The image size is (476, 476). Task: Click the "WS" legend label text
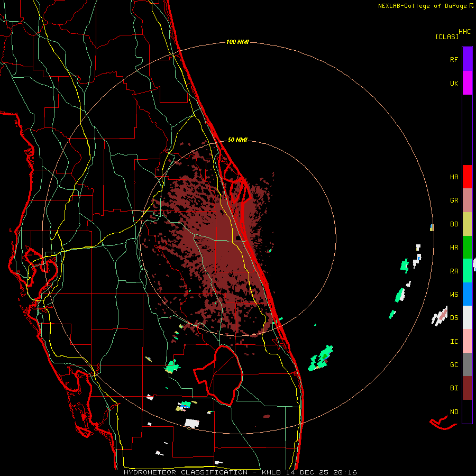click(454, 295)
